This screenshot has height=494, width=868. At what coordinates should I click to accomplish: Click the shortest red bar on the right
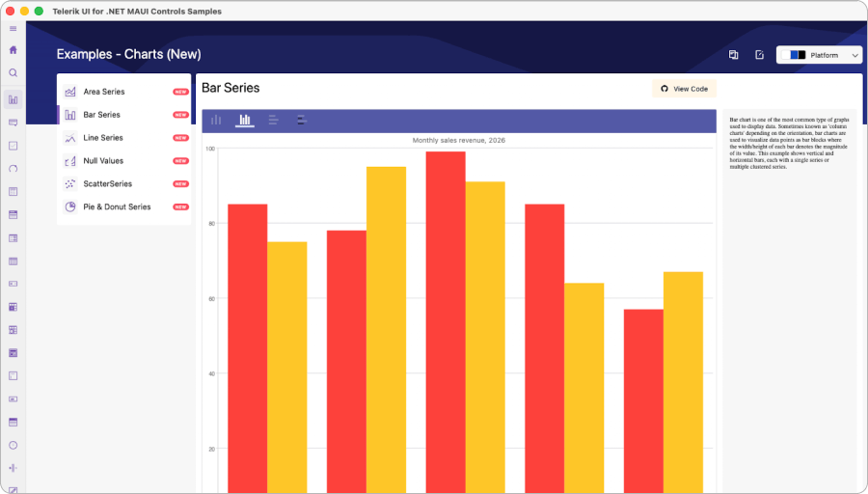(x=643, y=401)
